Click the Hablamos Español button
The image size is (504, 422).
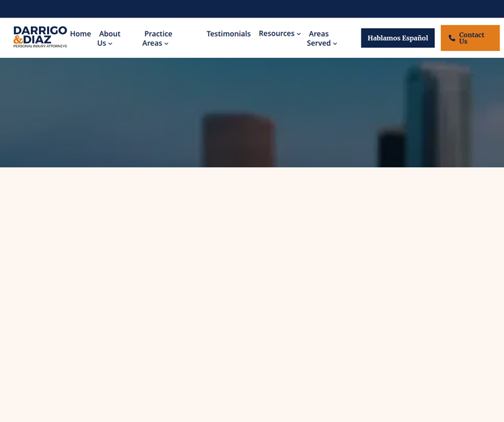(x=398, y=38)
